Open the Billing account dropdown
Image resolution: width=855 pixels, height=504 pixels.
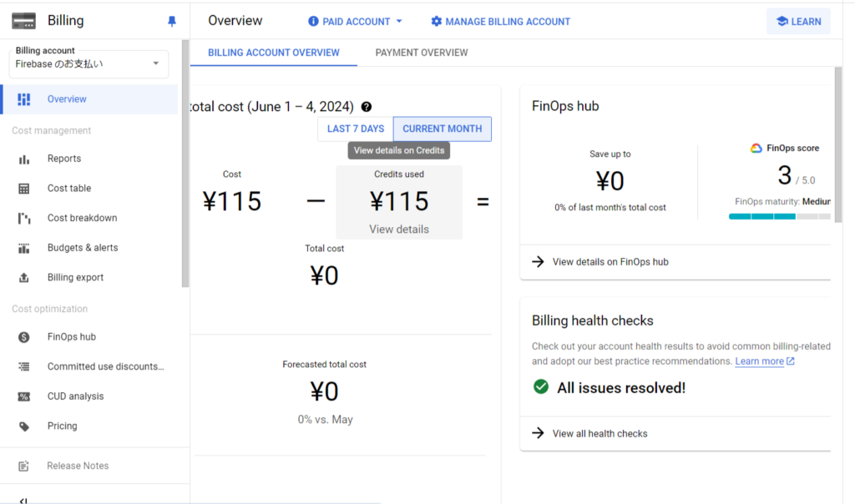click(89, 63)
